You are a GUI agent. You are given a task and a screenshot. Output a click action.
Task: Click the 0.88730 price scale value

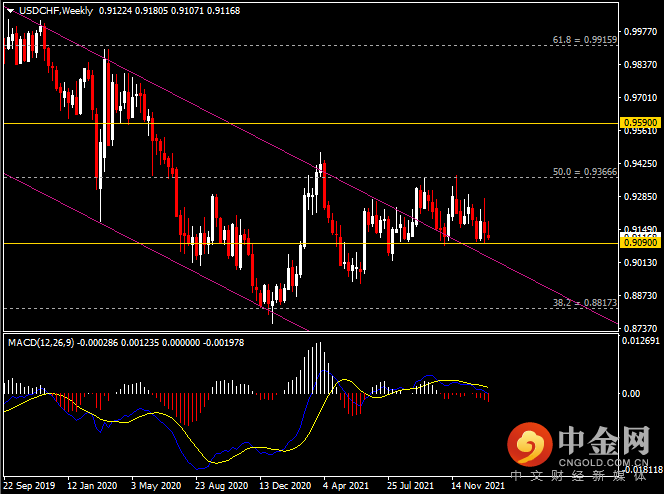point(641,295)
